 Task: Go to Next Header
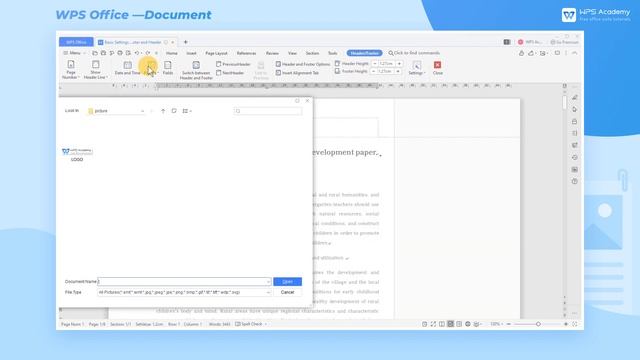230,73
